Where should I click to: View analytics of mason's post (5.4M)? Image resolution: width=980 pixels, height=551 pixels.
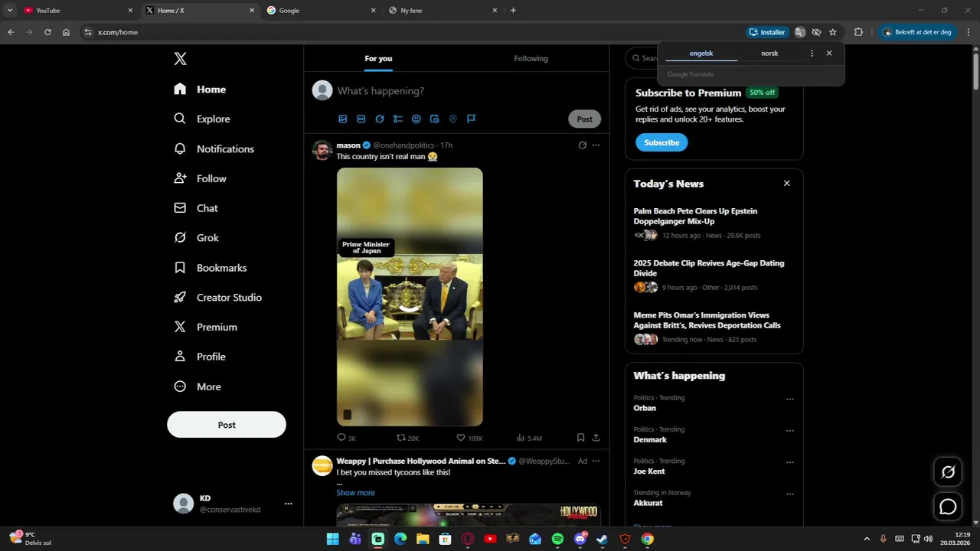point(529,438)
